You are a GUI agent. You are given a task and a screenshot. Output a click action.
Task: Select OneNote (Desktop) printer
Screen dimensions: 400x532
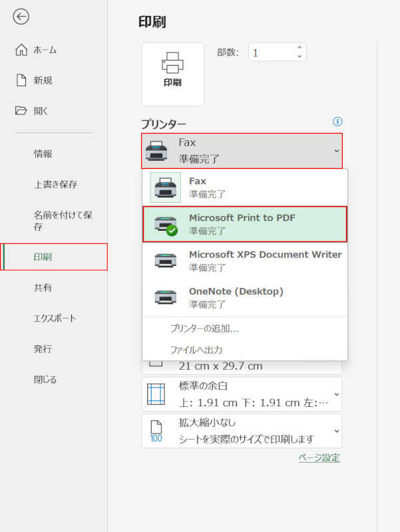coord(244,297)
